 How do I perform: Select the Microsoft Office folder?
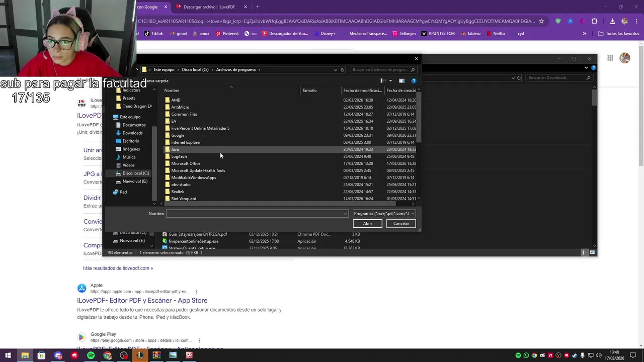tap(185, 163)
